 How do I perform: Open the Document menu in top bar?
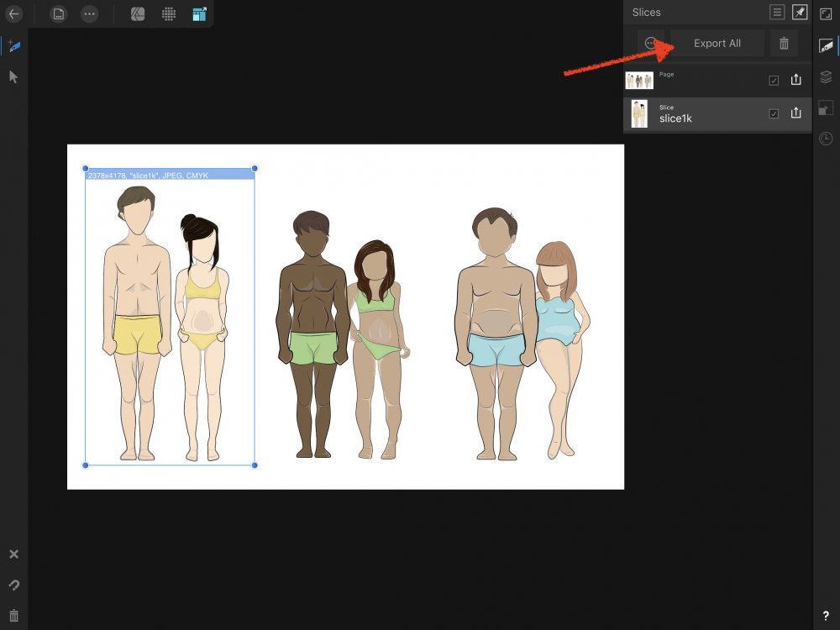[x=59, y=14]
